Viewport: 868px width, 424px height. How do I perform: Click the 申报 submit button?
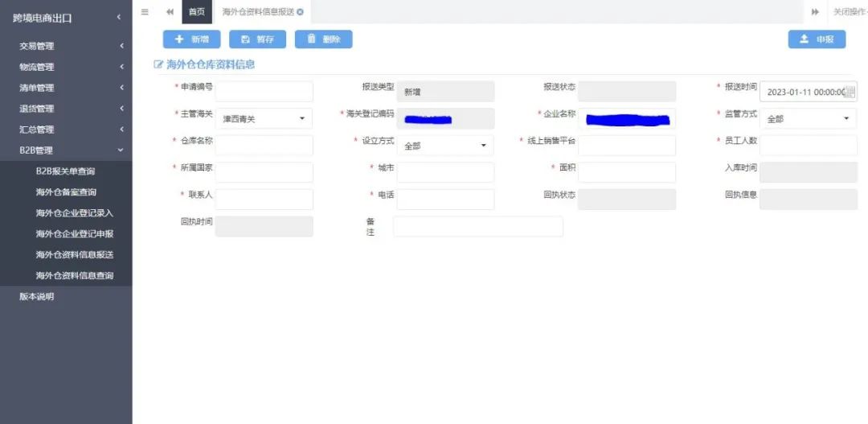point(817,39)
